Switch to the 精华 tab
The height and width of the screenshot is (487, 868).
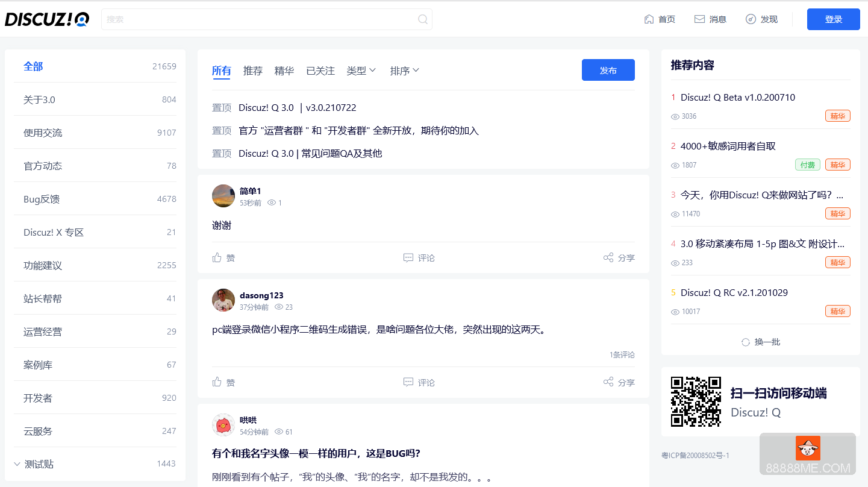point(284,71)
